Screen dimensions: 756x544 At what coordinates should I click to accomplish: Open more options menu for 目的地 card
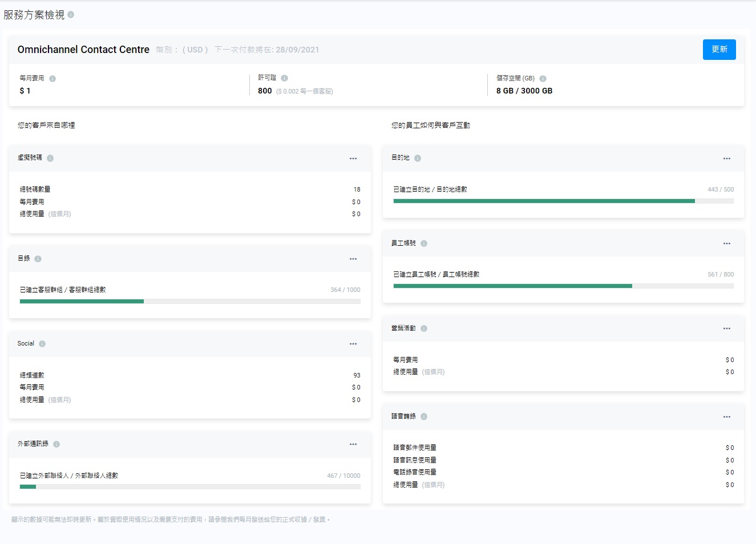[x=726, y=159]
